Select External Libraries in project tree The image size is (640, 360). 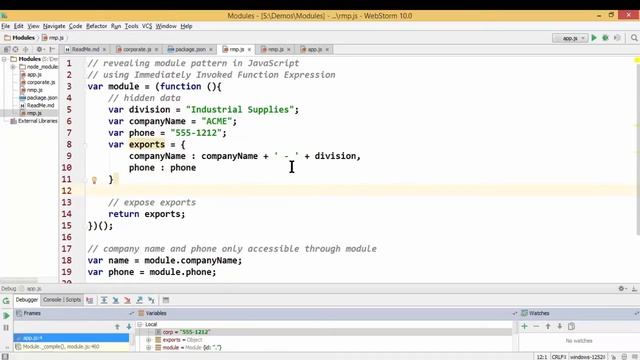point(37,121)
